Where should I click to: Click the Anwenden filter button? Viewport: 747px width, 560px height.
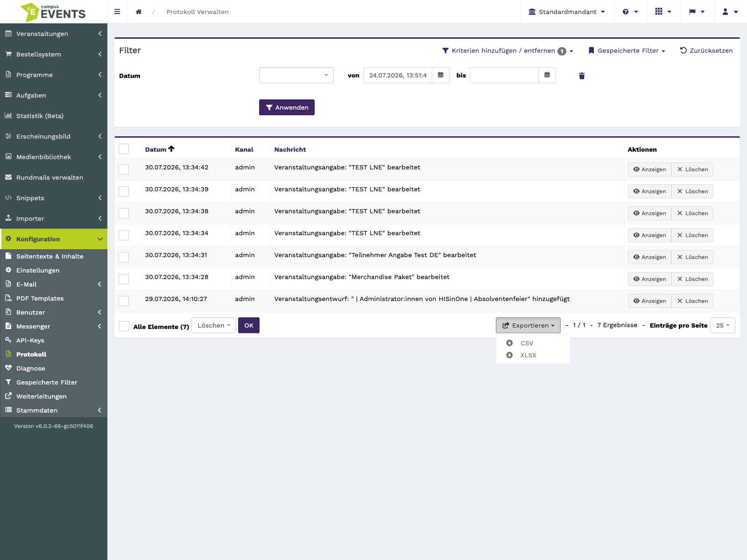coord(287,107)
